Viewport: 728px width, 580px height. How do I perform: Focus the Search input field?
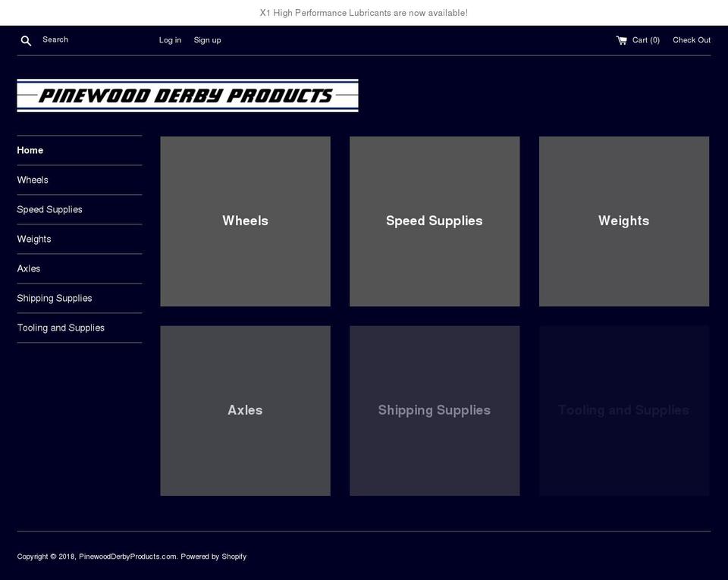point(88,40)
